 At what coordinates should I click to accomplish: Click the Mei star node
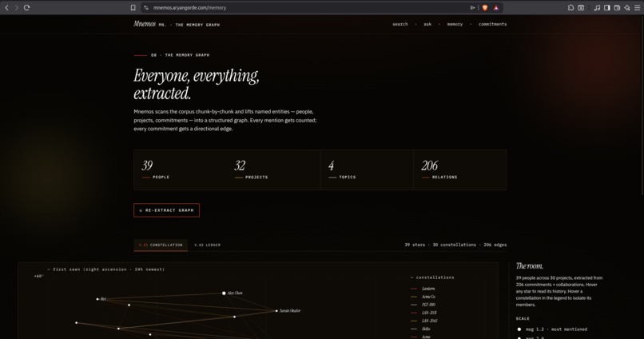(97, 299)
